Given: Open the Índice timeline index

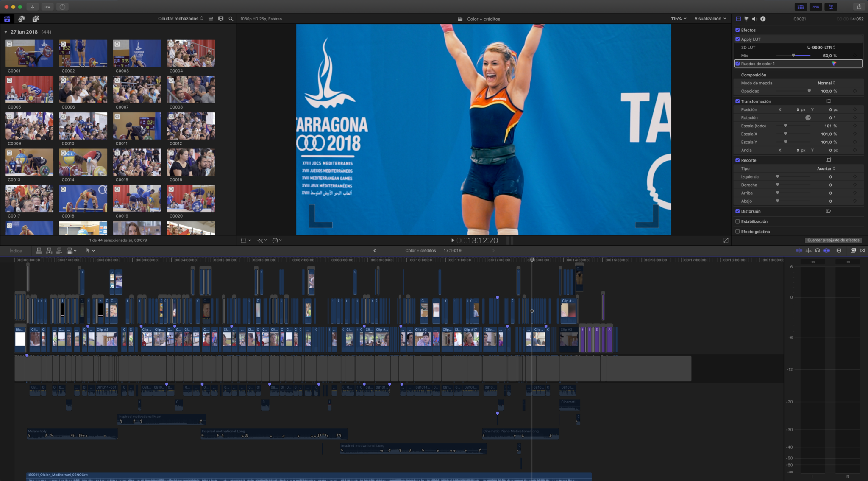Looking at the screenshot, I should tap(16, 251).
